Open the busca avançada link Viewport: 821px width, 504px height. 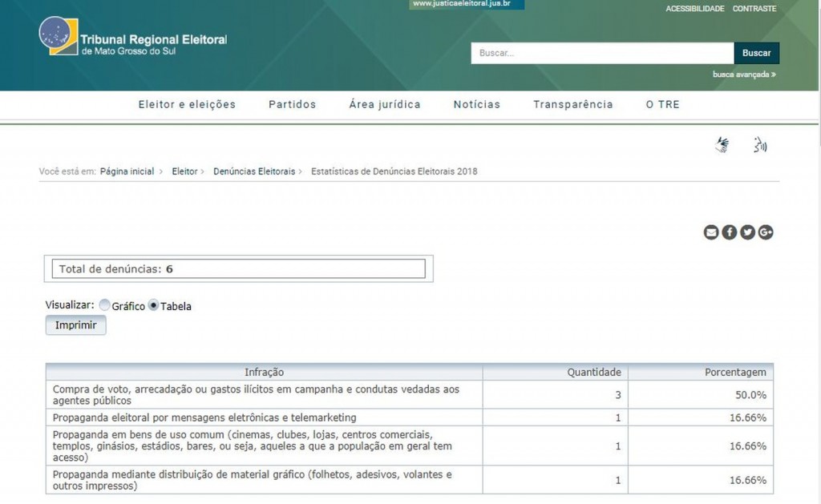[x=743, y=75]
